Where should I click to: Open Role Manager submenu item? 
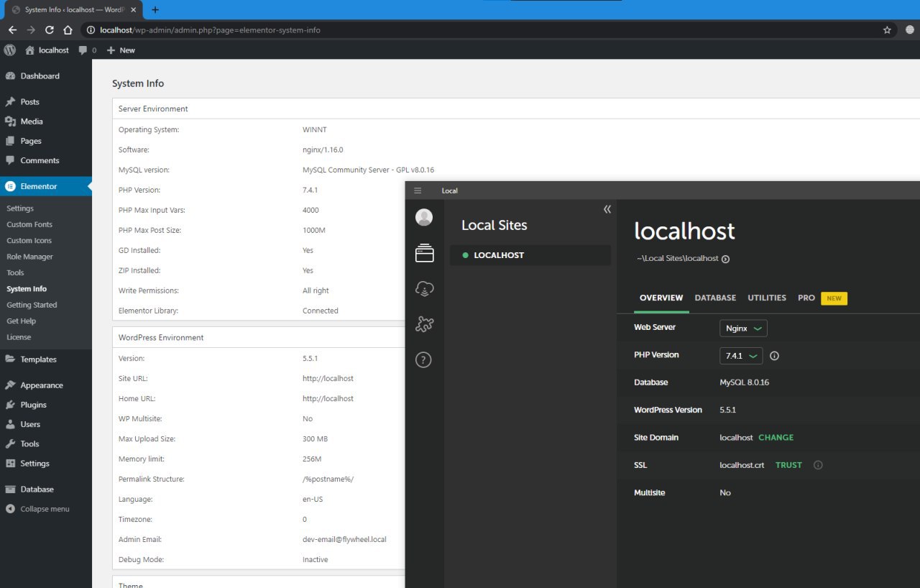coord(30,257)
